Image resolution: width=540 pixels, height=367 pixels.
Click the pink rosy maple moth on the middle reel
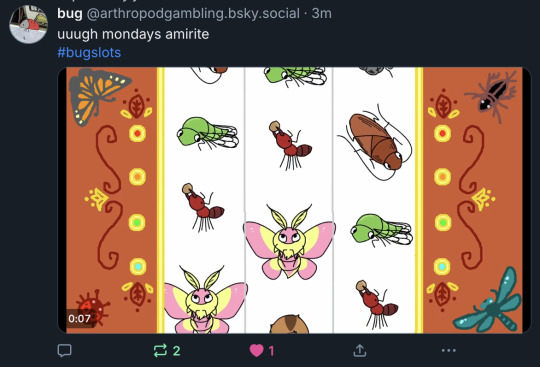pyautogui.click(x=289, y=243)
